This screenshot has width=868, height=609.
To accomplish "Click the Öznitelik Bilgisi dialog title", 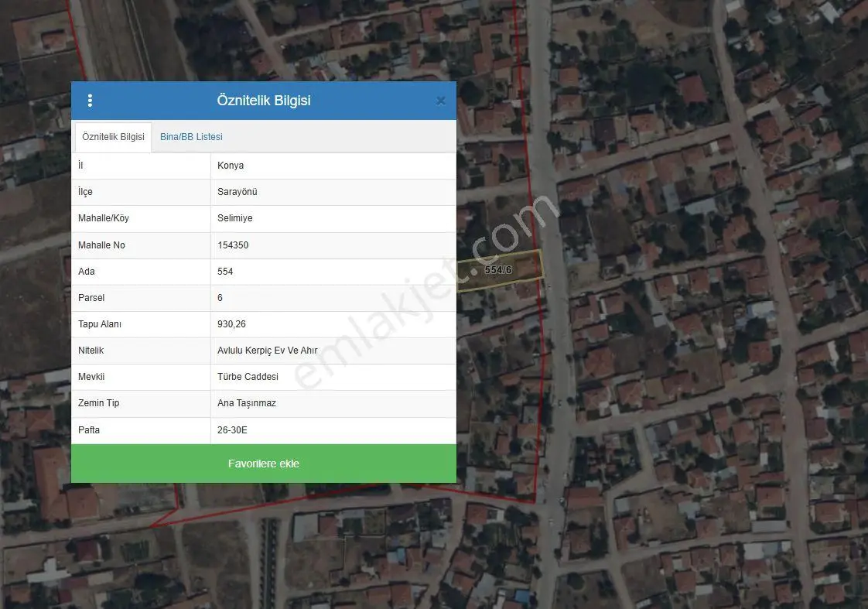I will (264, 100).
